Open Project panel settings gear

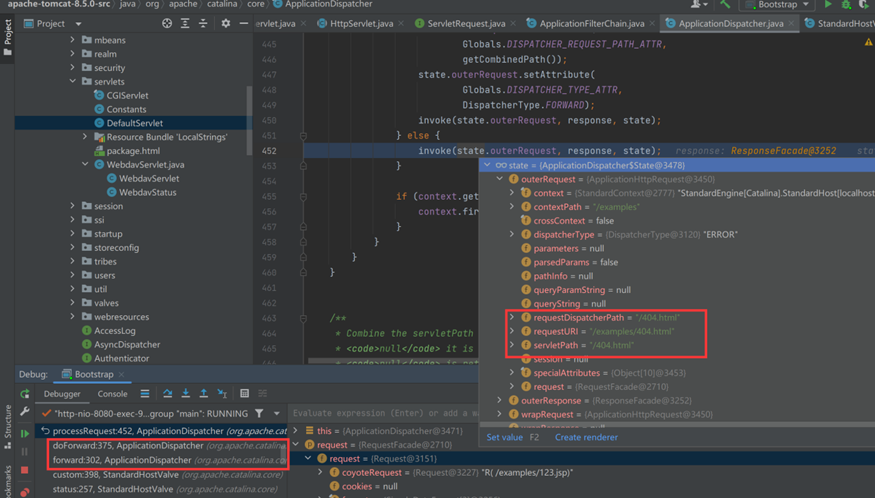click(x=225, y=23)
